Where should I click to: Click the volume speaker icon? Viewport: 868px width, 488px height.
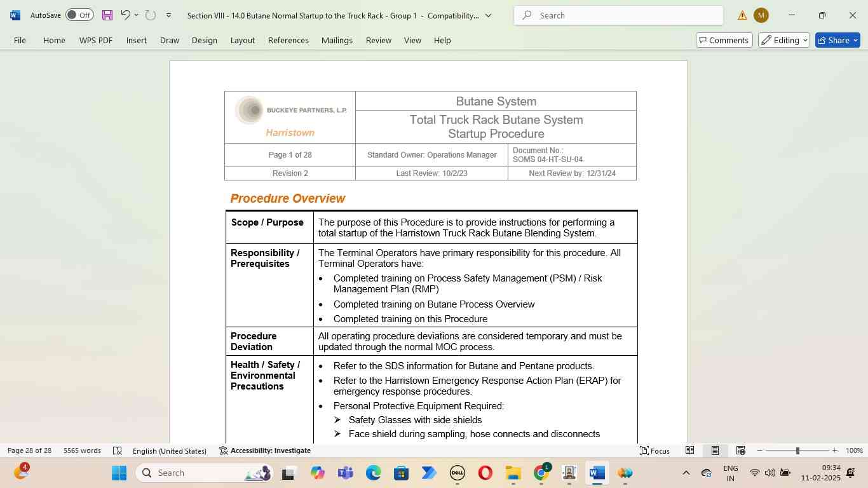point(770,473)
